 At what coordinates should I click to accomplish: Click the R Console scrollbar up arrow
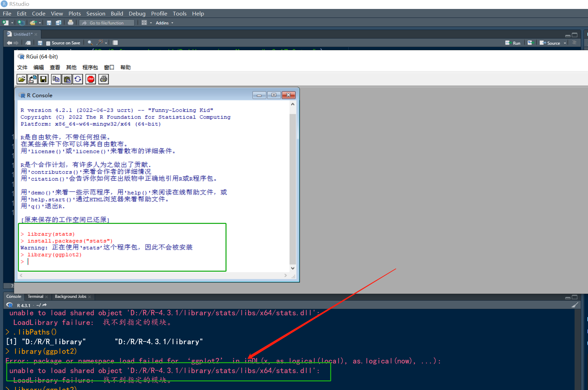293,104
